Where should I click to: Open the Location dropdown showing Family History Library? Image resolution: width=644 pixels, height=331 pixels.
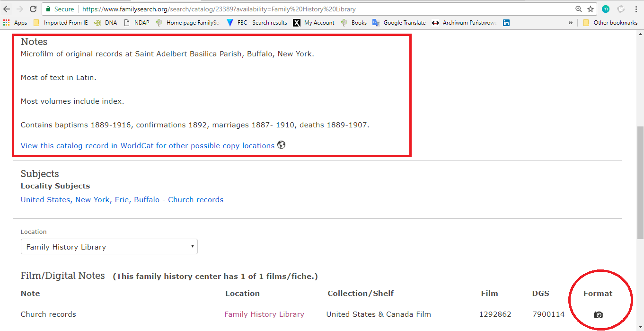tap(109, 247)
